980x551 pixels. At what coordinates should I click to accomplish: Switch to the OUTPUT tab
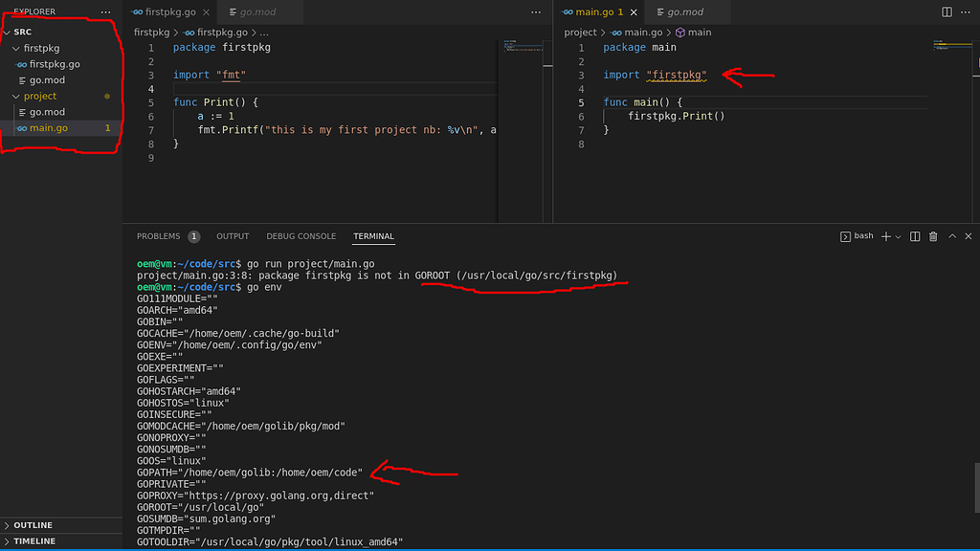pos(232,235)
